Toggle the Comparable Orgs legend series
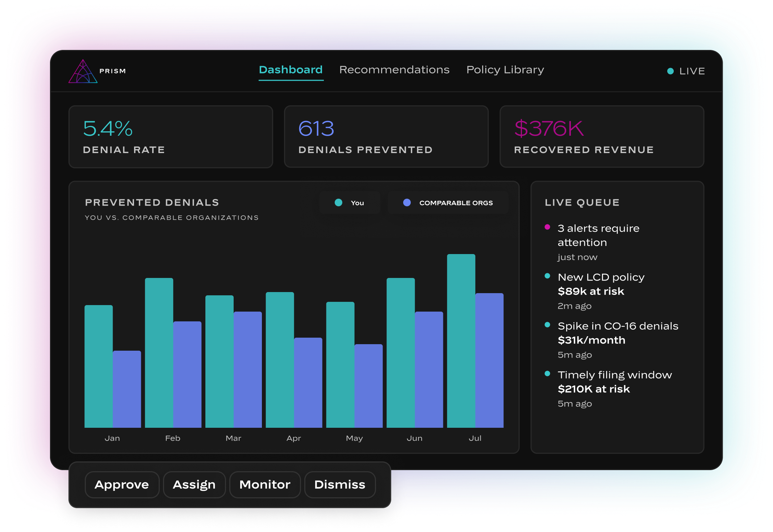Viewport: 773px width, 532px height. point(448,203)
